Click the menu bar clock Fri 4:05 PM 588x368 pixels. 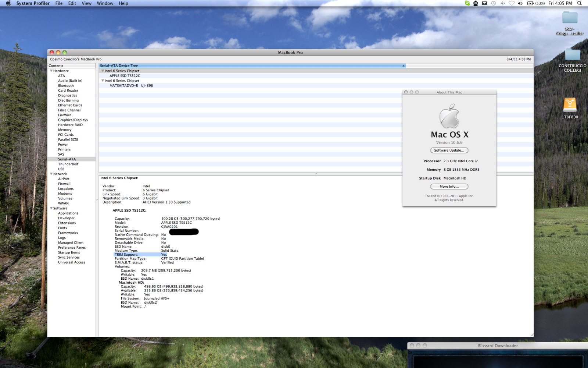(x=560, y=3)
